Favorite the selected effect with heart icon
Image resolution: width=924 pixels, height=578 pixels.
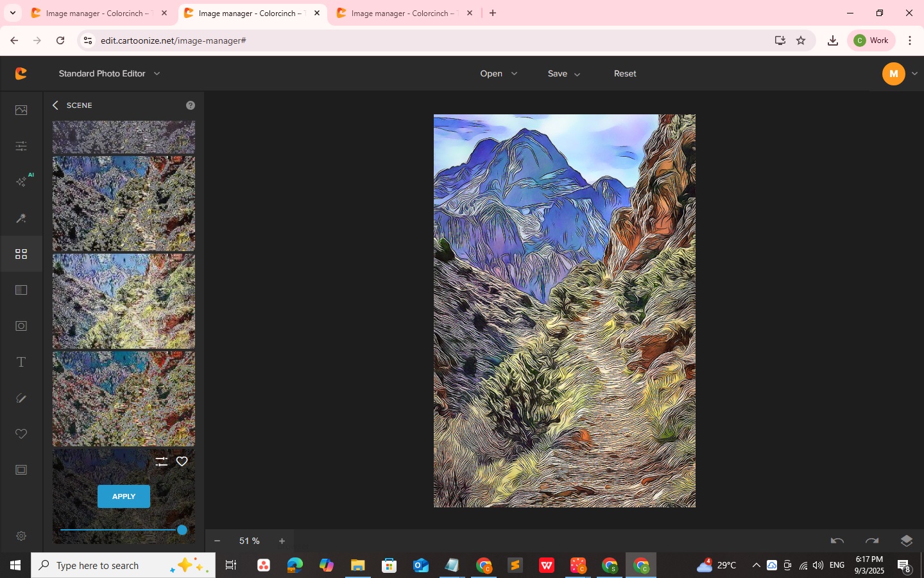[182, 462]
